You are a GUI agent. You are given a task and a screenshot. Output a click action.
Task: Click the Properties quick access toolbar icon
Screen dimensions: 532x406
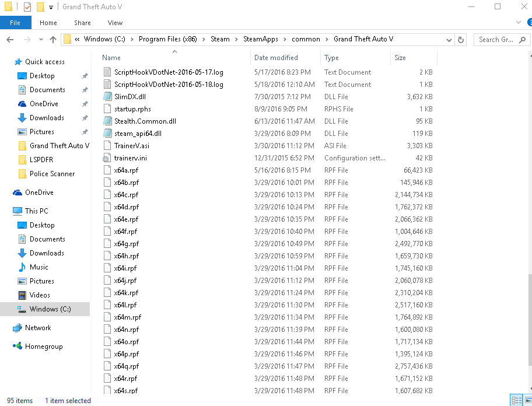click(x=27, y=7)
